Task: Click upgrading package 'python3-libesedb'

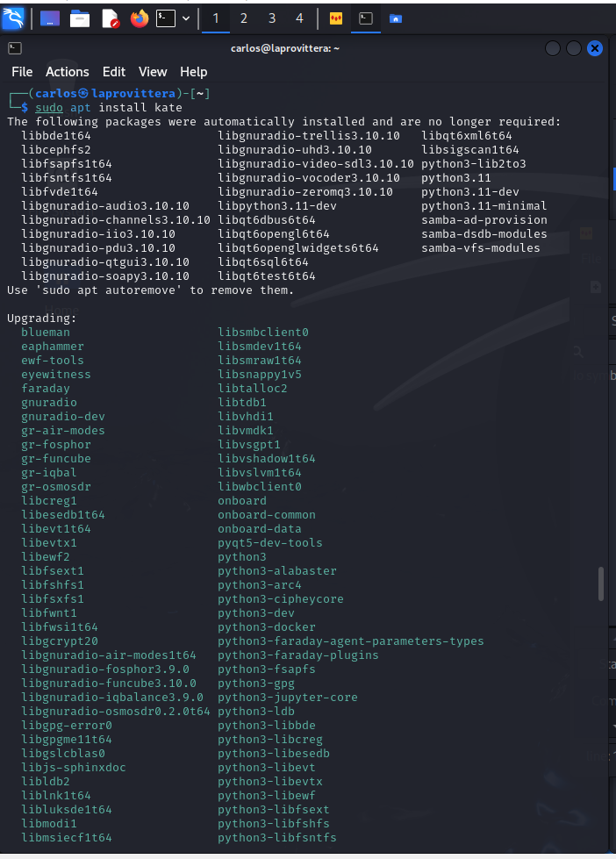Action: click(274, 753)
